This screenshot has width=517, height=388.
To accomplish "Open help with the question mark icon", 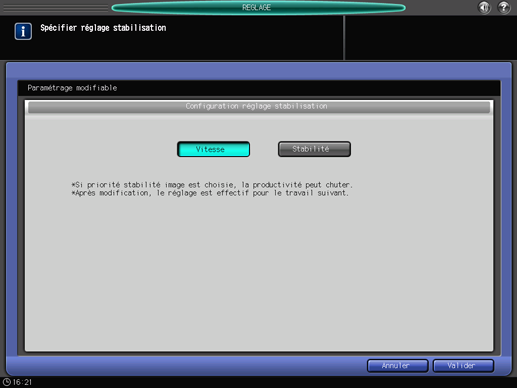I will coord(504,7).
